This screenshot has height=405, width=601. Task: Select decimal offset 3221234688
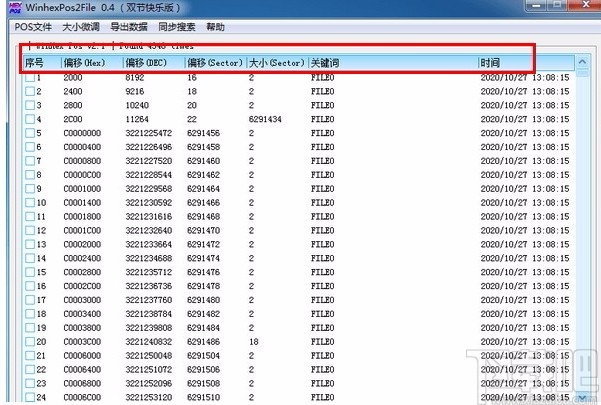[x=149, y=258]
